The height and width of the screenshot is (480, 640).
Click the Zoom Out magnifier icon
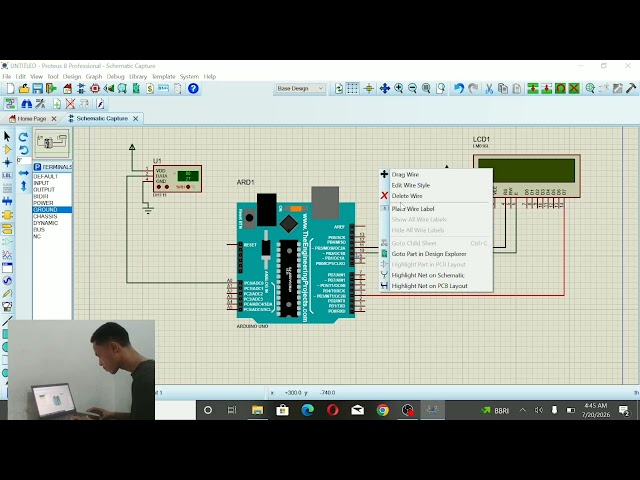[412, 89]
